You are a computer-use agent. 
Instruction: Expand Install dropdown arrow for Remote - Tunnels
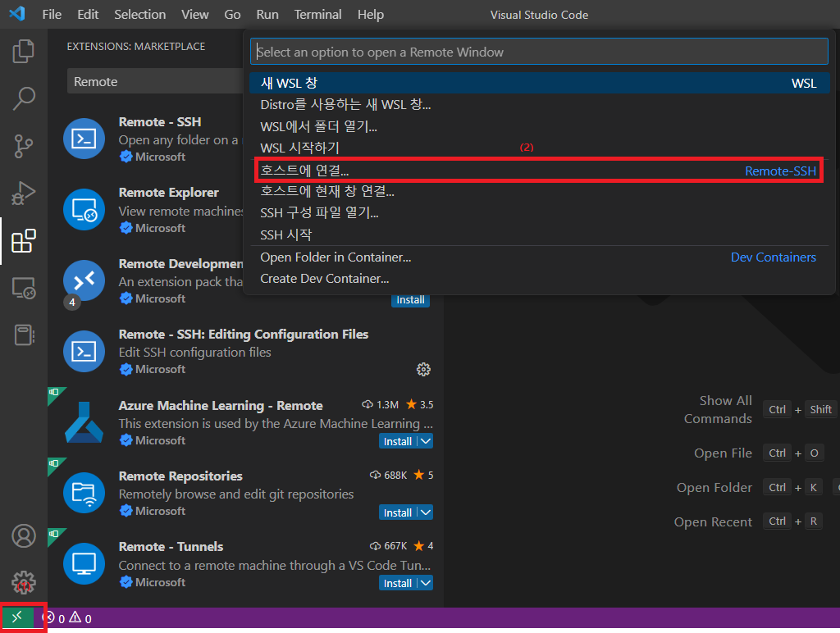(x=426, y=583)
